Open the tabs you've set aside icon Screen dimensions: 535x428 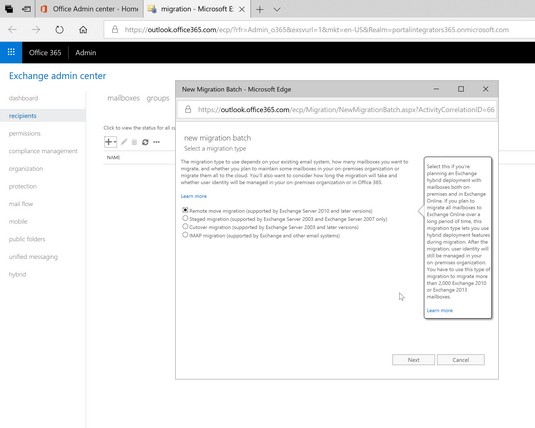pyautogui.click(x=9, y=9)
